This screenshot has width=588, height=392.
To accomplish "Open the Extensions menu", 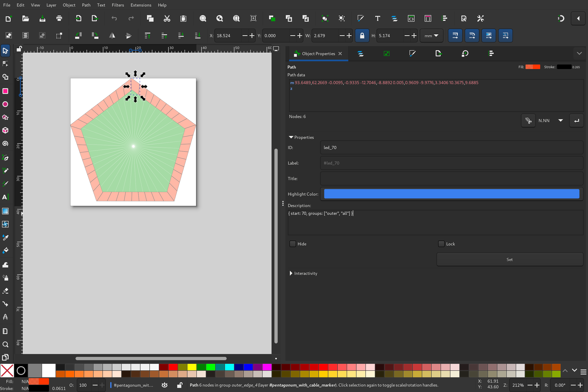I will [141, 5].
